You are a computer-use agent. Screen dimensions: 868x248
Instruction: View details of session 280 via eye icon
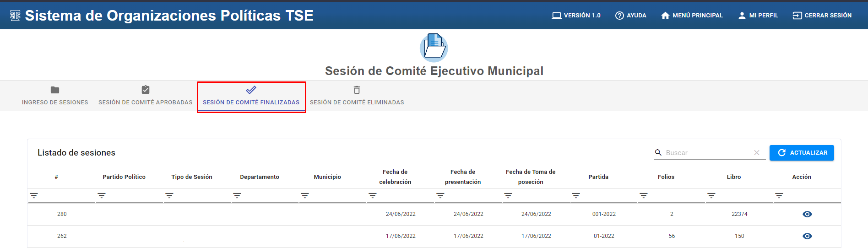807,214
